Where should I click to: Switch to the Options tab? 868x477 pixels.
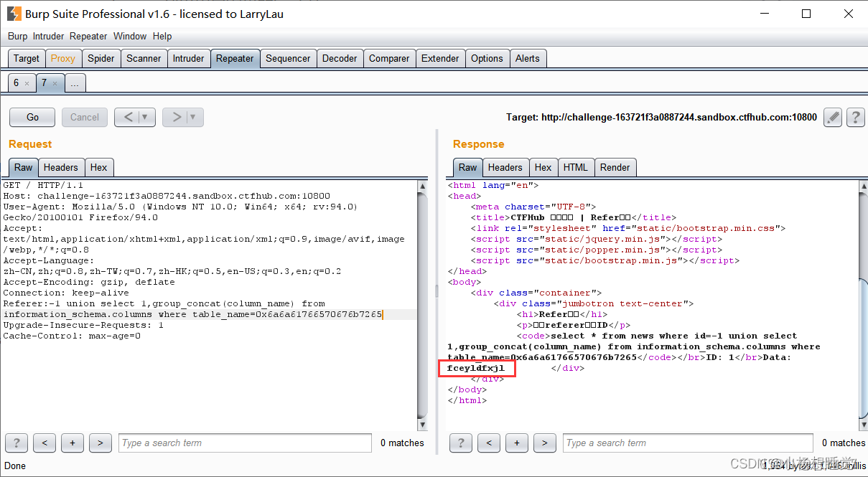point(487,59)
